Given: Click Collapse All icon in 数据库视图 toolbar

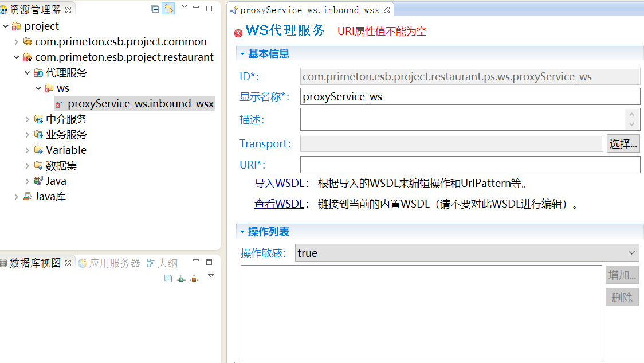Looking at the screenshot, I should tap(168, 278).
